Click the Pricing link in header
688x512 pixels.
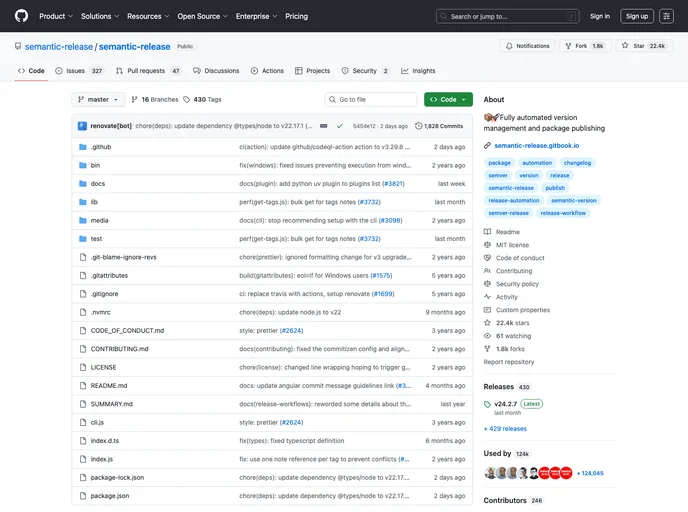297,16
